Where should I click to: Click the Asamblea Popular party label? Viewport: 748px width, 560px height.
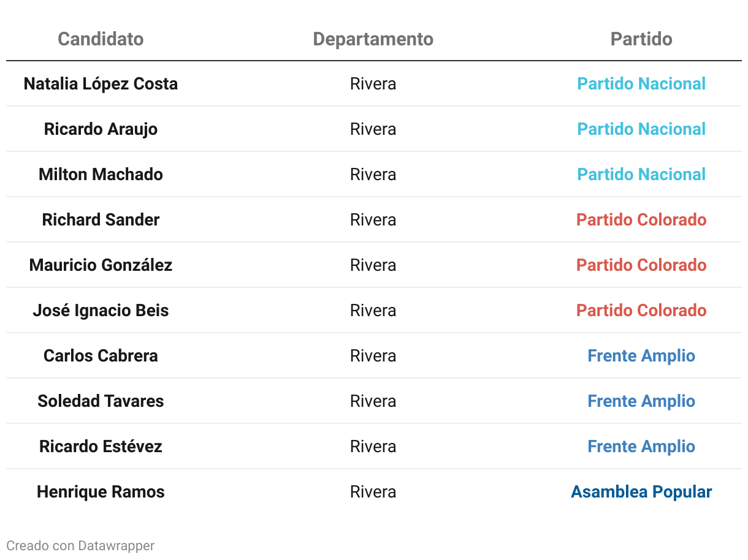pyautogui.click(x=641, y=492)
